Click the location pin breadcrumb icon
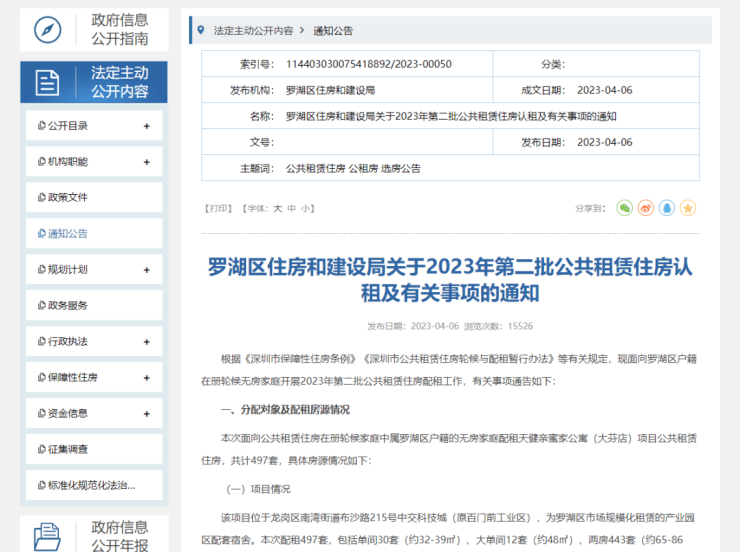Image resolution: width=740 pixels, height=552 pixels. (201, 31)
